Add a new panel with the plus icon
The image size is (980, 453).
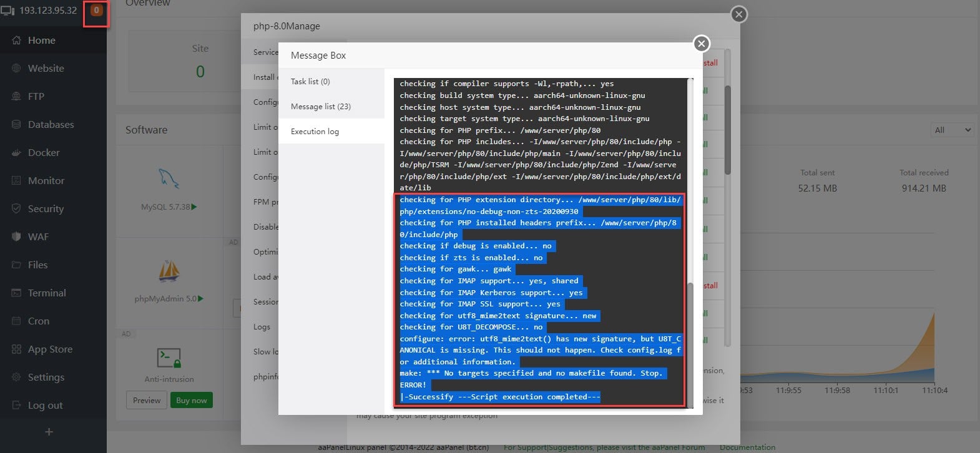click(49, 432)
